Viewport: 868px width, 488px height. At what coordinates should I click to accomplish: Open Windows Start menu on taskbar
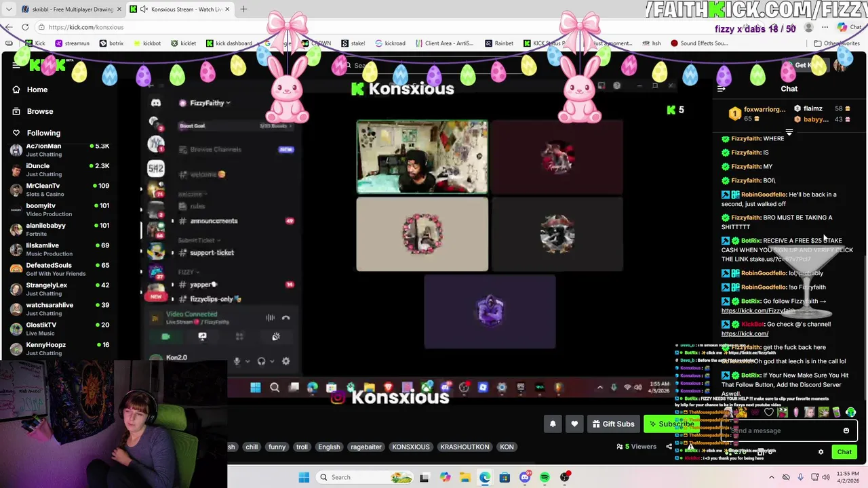(304, 477)
